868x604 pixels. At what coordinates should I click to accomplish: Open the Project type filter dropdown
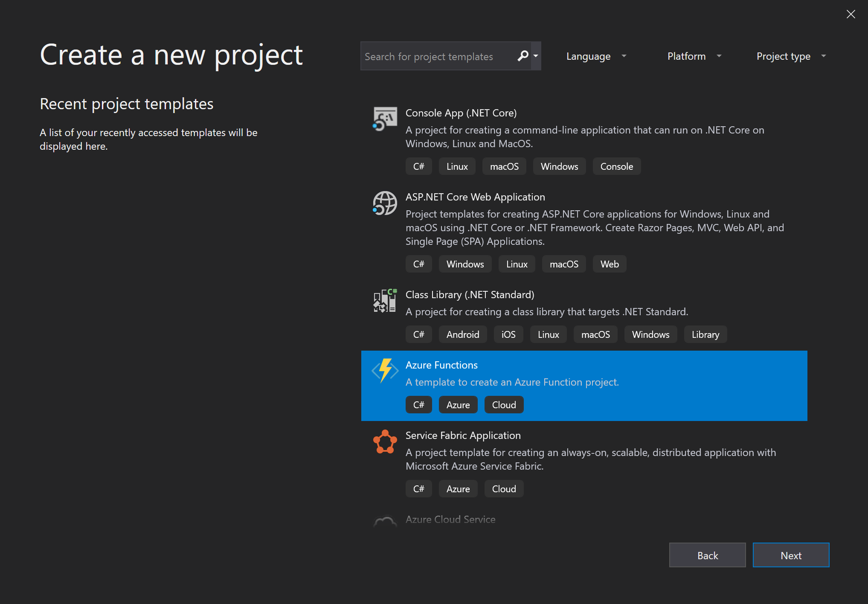tap(791, 56)
